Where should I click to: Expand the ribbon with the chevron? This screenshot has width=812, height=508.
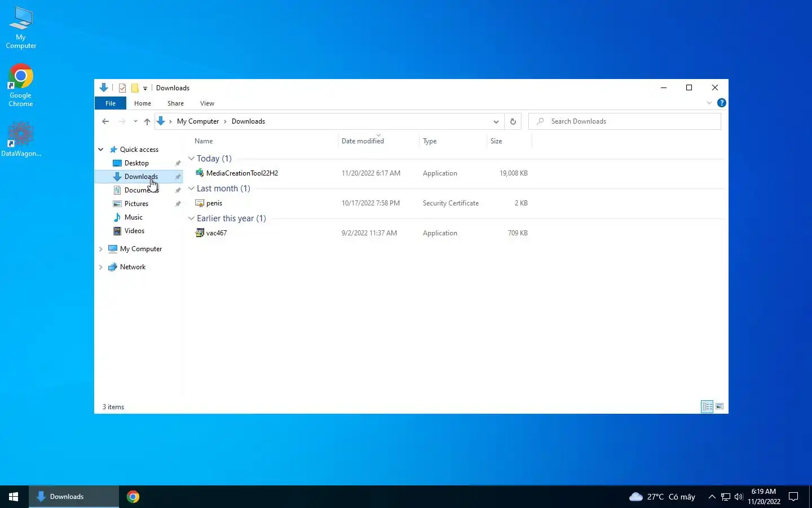click(709, 103)
